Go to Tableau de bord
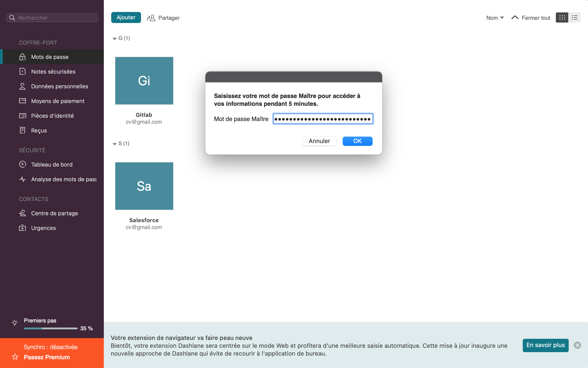The height and width of the screenshot is (368, 588). tap(52, 164)
